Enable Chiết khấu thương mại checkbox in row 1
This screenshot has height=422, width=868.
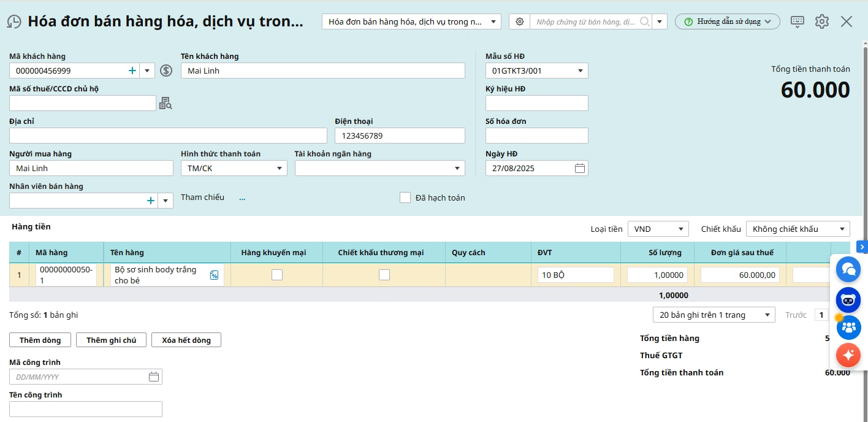click(384, 275)
